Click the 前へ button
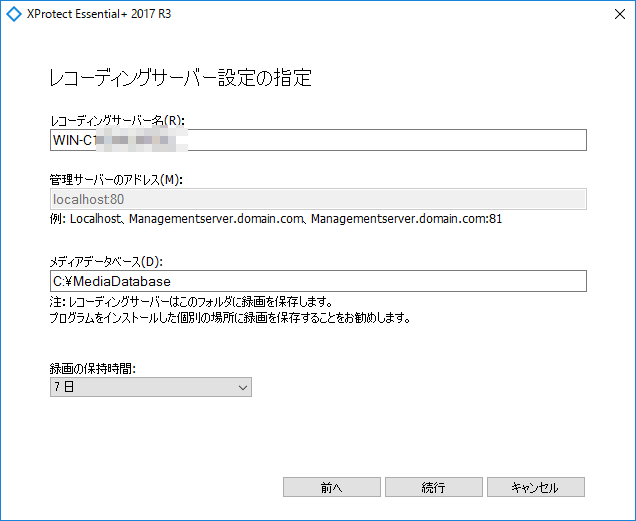 point(331,487)
